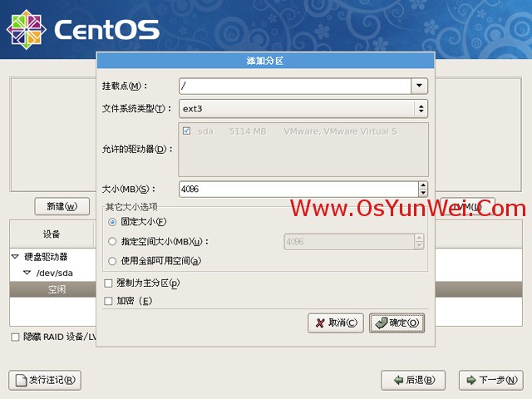Collapse the /dev/sda tree node
This screenshot has width=532, height=399.
tap(27, 273)
